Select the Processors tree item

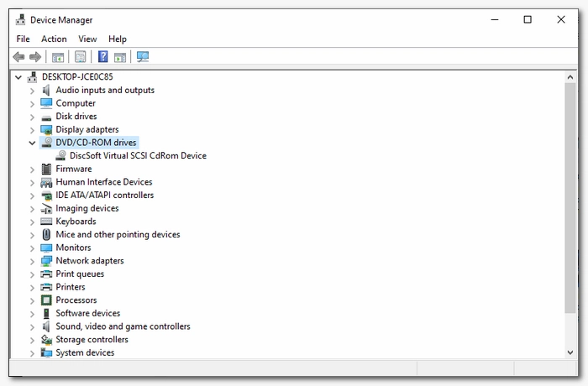[x=76, y=300]
